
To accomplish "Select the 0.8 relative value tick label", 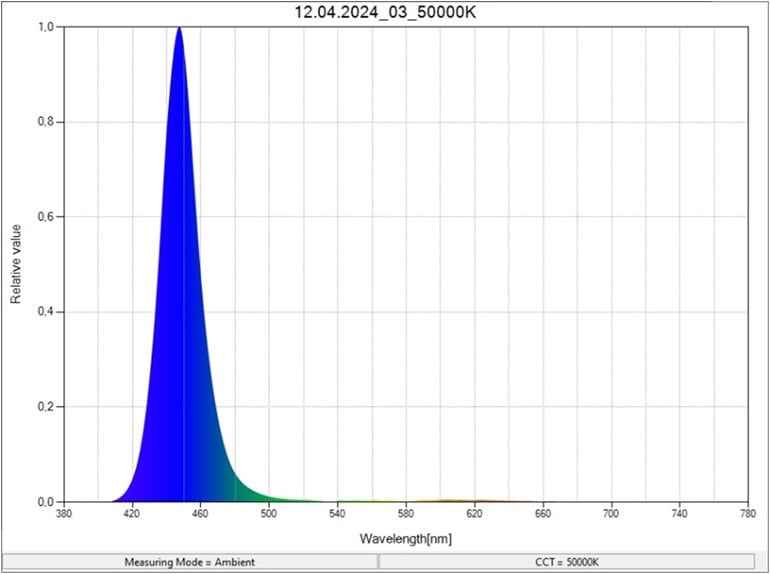I will click(x=46, y=122).
